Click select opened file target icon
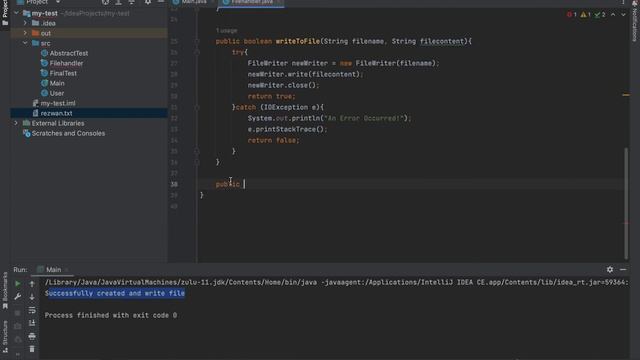 pyautogui.click(x=105, y=2)
